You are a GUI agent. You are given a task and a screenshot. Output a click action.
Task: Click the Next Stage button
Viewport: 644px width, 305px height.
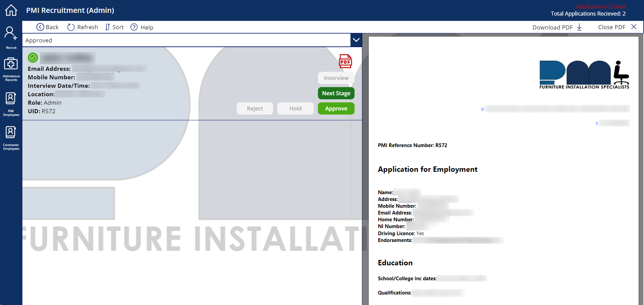tap(336, 93)
